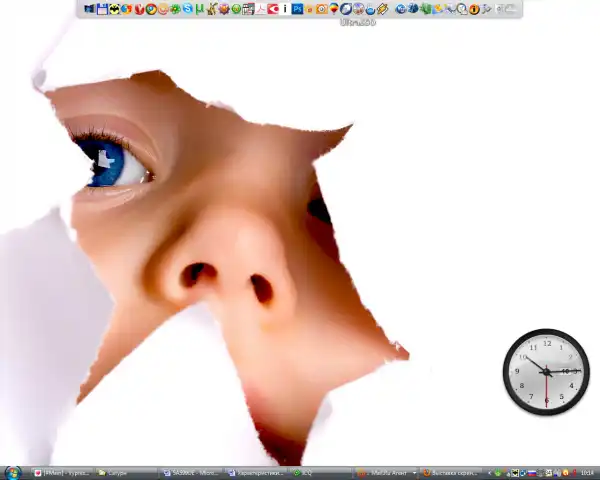Click the black-and-yellow Batman dock icon
The width and height of the screenshot is (600, 480).
(x=114, y=9)
